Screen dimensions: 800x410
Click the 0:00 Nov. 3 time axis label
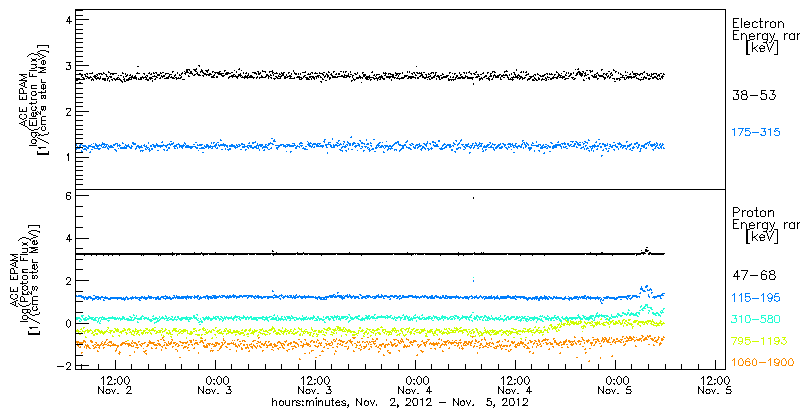point(215,386)
